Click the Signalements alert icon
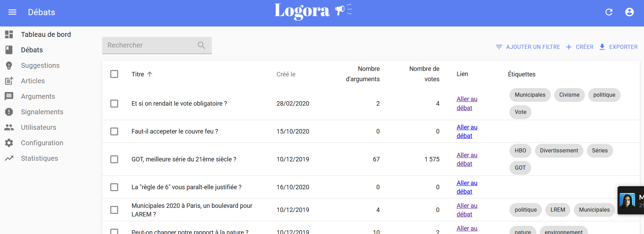The image size is (644, 234). pyautogui.click(x=9, y=112)
